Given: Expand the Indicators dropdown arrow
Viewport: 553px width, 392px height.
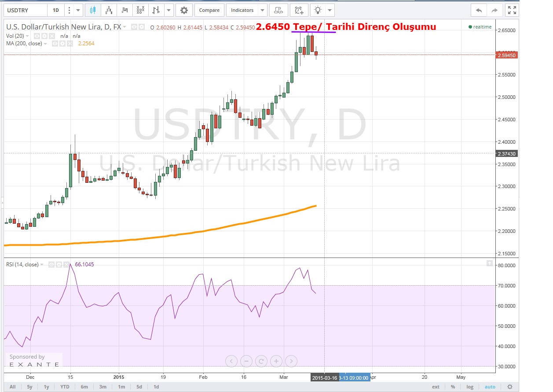Looking at the screenshot, I should tap(262, 10).
